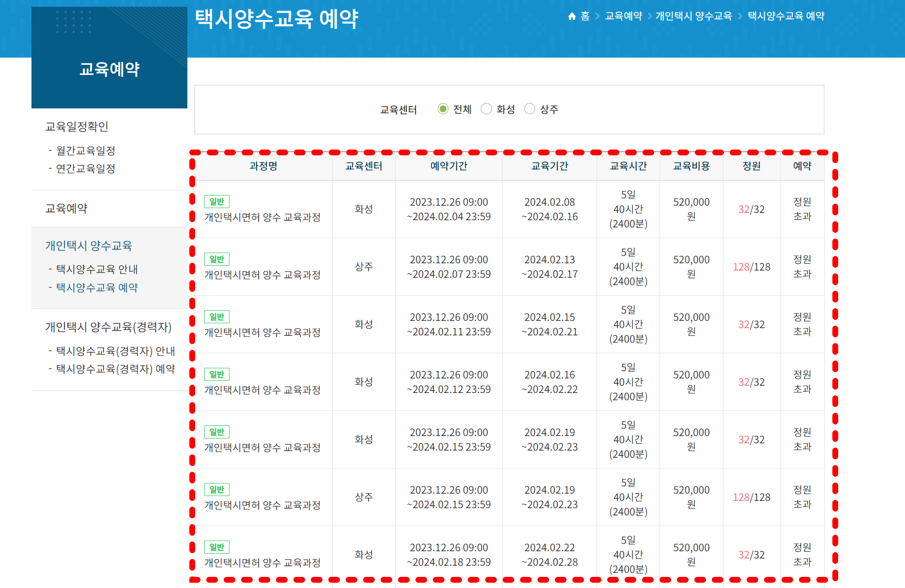Click 정원초과 status for ~2024.02.12 reservation row
The width and height of the screenshot is (905, 588).
(x=802, y=382)
